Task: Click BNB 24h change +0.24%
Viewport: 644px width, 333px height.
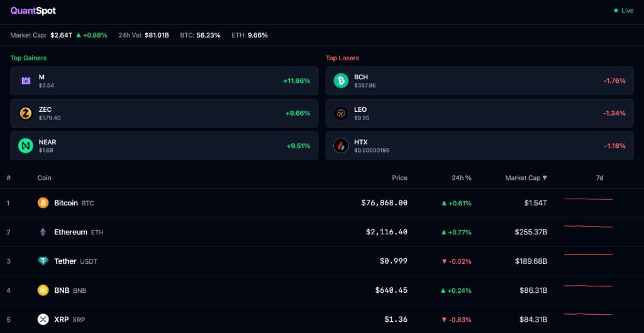Action: coord(457,290)
